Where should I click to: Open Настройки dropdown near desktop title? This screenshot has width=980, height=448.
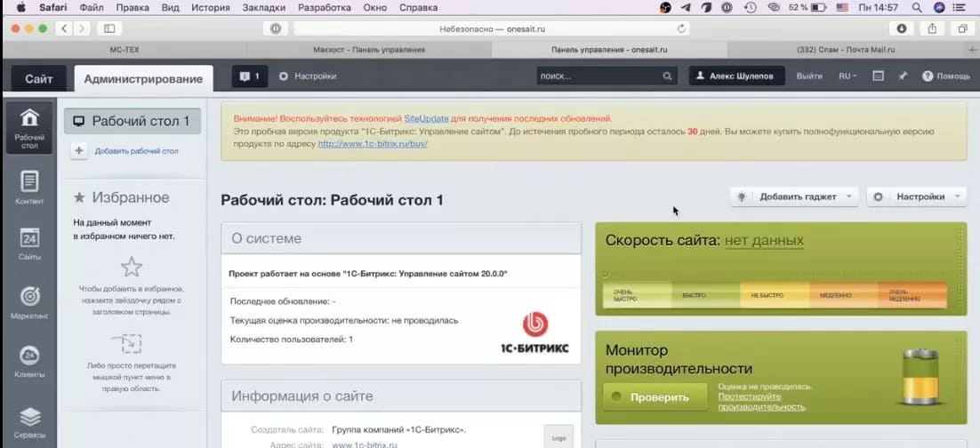916,196
